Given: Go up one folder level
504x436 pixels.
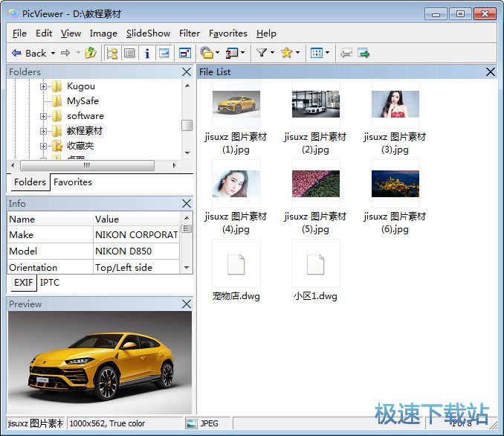Looking at the screenshot, I should 91,53.
